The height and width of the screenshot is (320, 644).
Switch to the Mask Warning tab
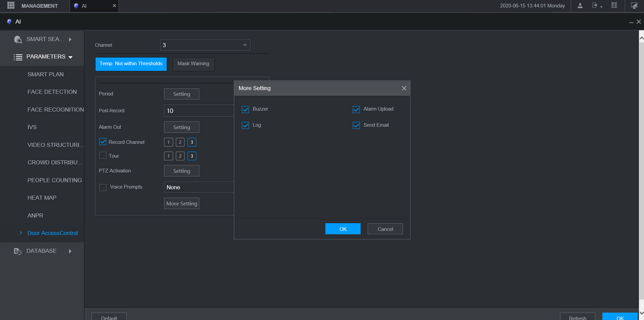tap(193, 64)
